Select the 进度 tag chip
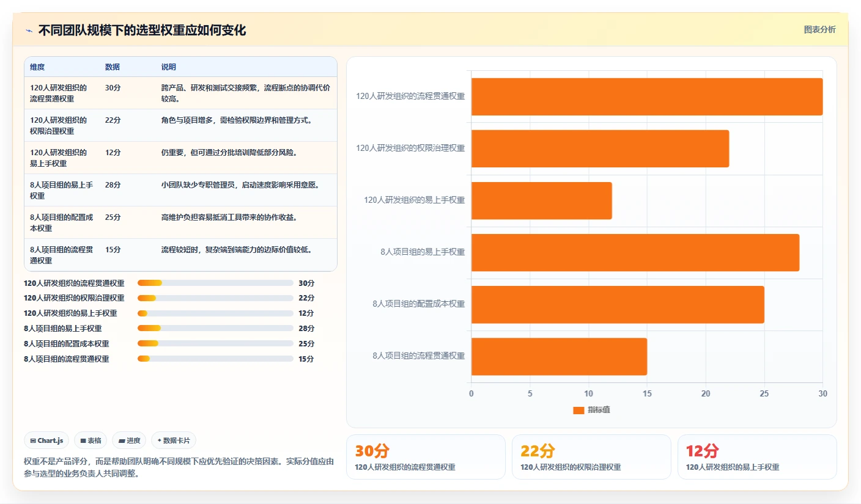Viewport: 861px width, 504px height. click(129, 440)
